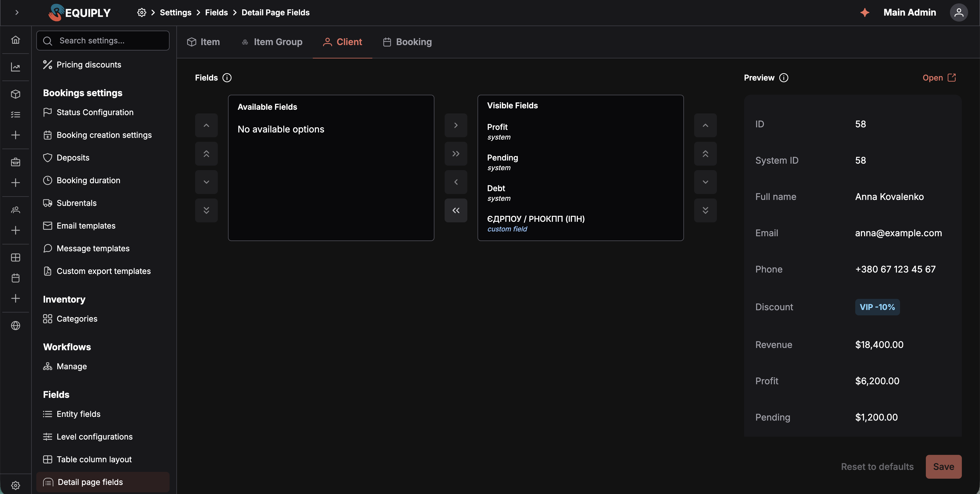
Task: Save the field layout
Action: pyautogui.click(x=943, y=466)
